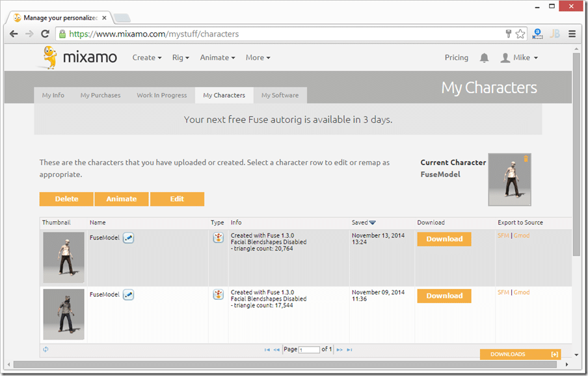This screenshot has width=588, height=376.
Task: Jump to the first page of results
Action: tap(267, 350)
